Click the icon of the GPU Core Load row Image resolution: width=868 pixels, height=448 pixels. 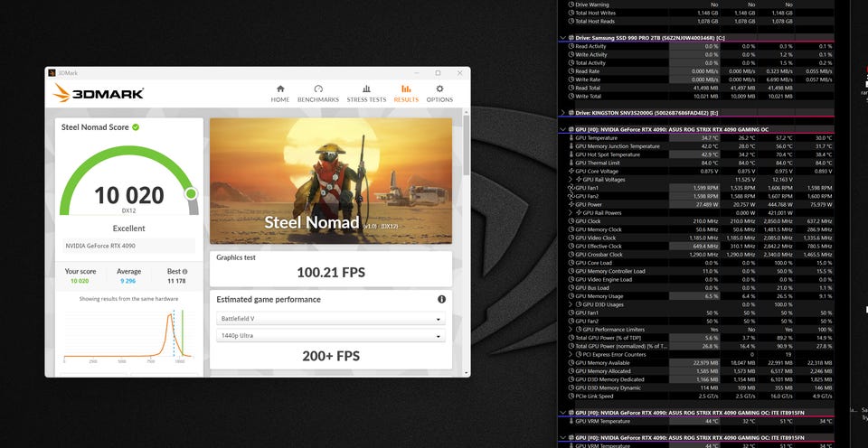point(571,263)
